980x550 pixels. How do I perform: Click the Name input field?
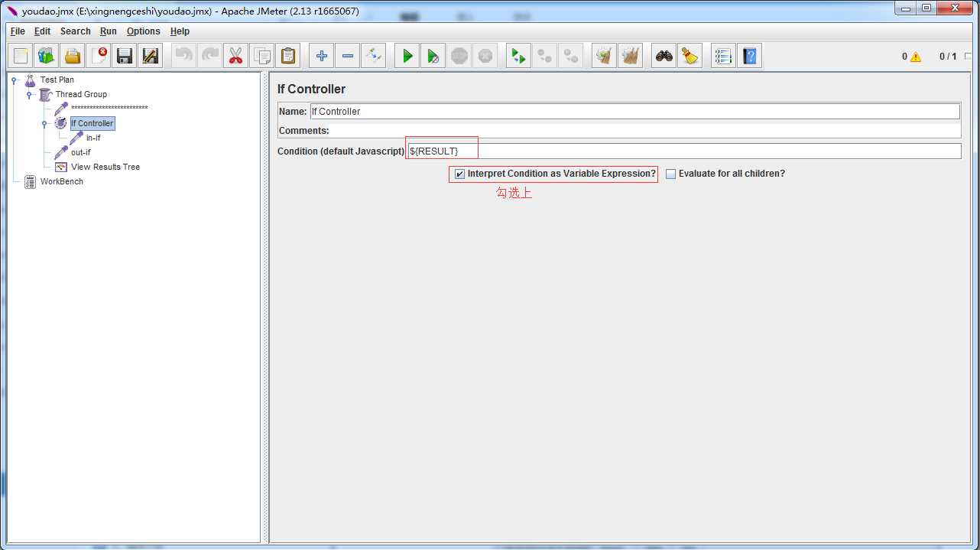click(x=634, y=111)
